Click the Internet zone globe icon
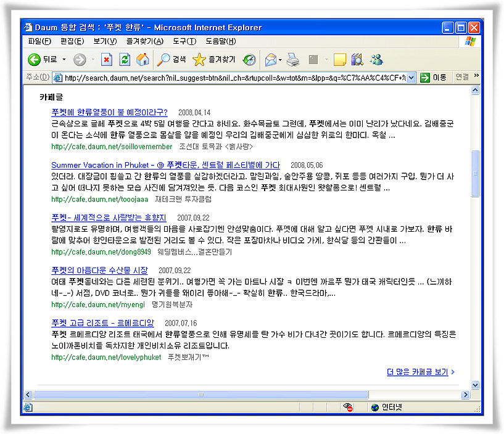Viewport: 504px width, 434px height. point(375,407)
